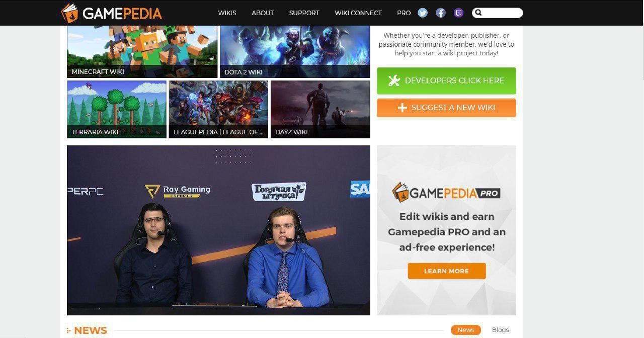Click SUGGEST A NEW WIKI button
This screenshot has width=644, height=338.
coord(446,108)
